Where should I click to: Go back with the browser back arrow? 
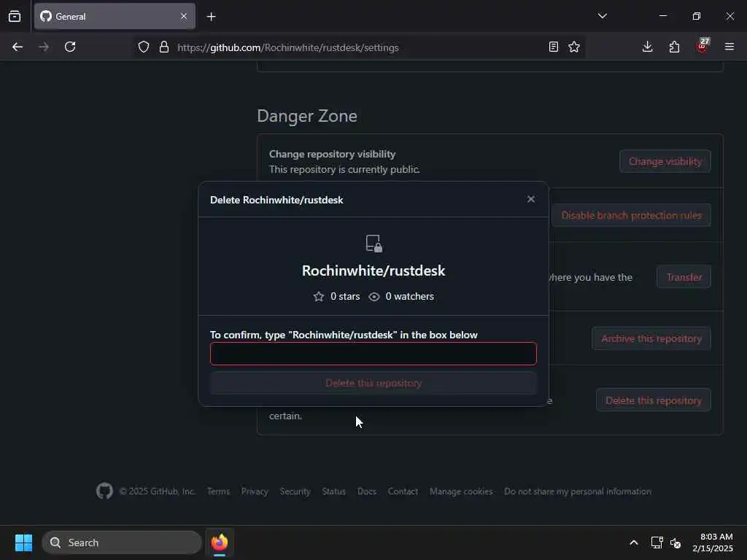[x=18, y=47]
